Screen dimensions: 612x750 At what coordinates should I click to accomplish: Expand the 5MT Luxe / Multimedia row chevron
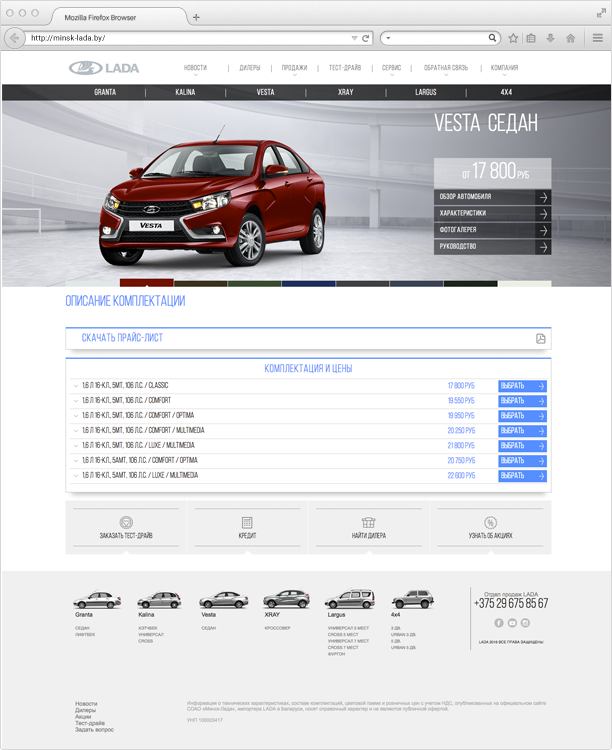coord(76,446)
